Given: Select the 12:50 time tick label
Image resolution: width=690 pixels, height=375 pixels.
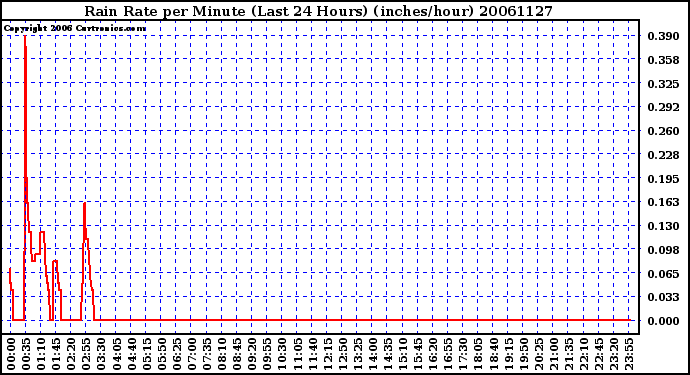Looking at the screenshot, I should click(x=342, y=354).
